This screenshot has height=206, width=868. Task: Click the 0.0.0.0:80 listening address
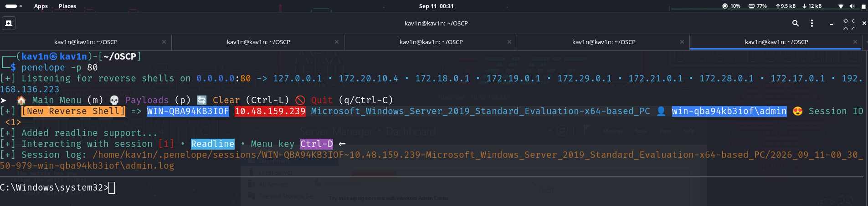(x=223, y=78)
